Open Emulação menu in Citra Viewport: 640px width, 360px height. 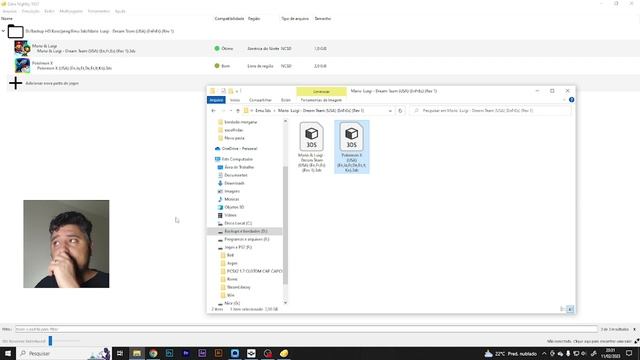click(x=31, y=11)
